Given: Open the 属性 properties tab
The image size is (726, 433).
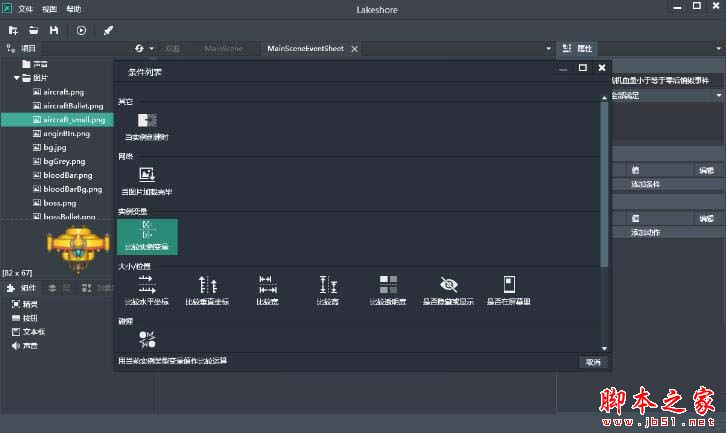Looking at the screenshot, I should click(x=577, y=48).
